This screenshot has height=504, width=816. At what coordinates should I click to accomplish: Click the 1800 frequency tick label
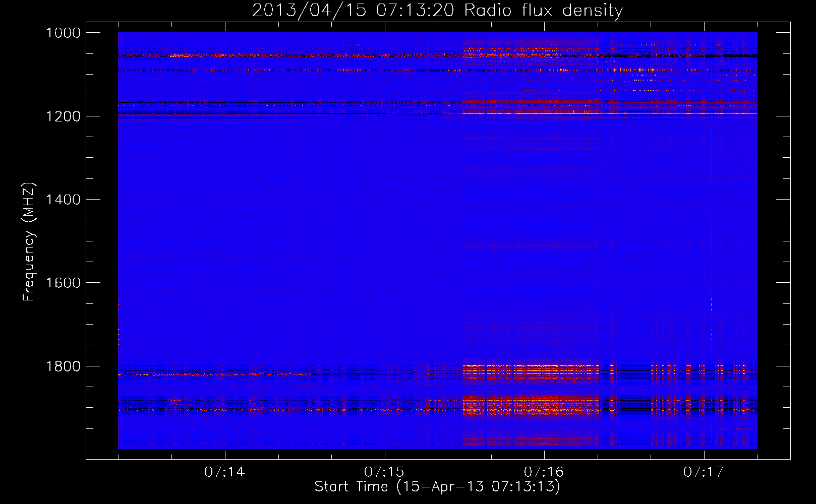(63, 366)
